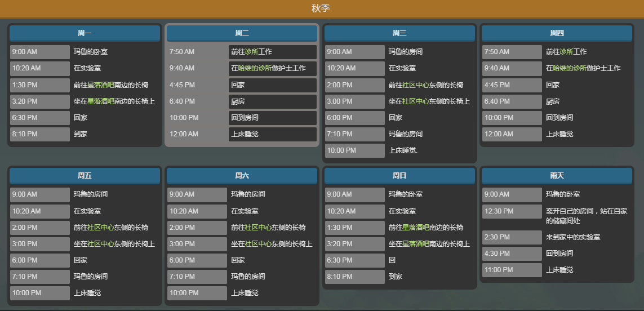Click the 秋季 season header bar
This screenshot has width=644, height=311.
pos(322,8)
